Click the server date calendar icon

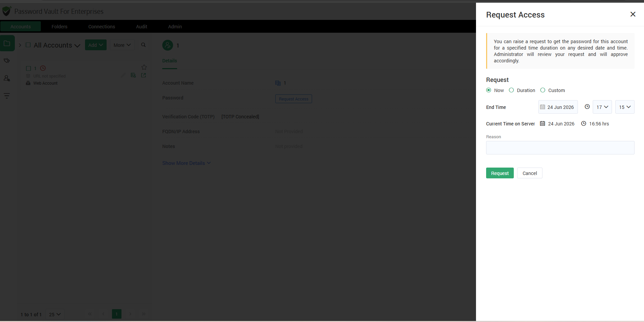pos(542,123)
